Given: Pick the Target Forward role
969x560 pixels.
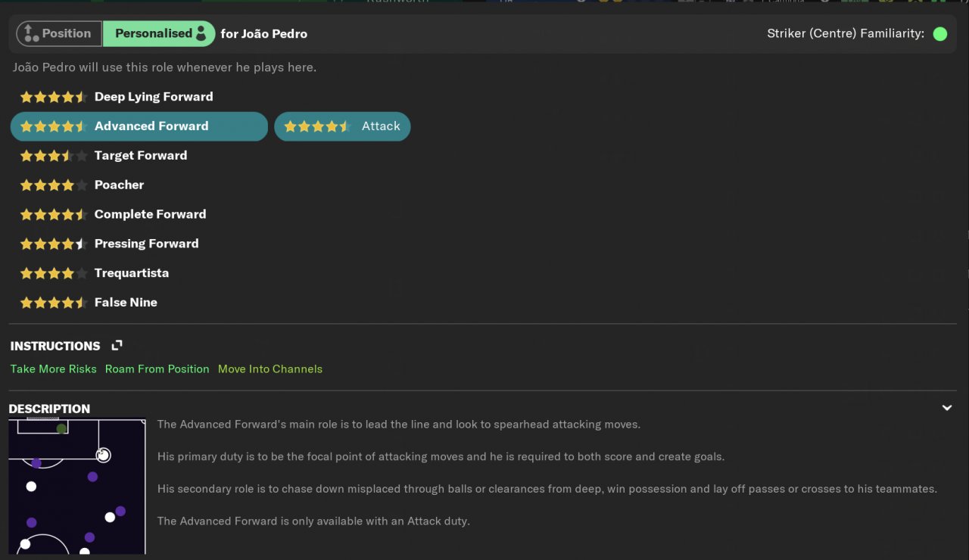Looking at the screenshot, I should [104, 156].
